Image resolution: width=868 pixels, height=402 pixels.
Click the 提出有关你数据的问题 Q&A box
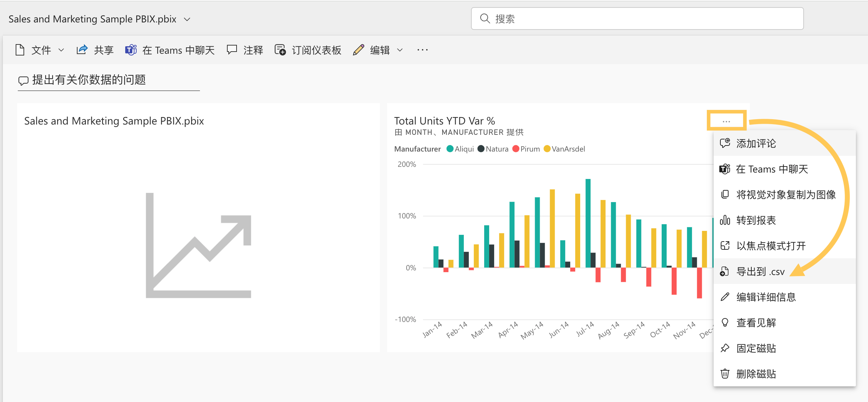click(x=108, y=80)
